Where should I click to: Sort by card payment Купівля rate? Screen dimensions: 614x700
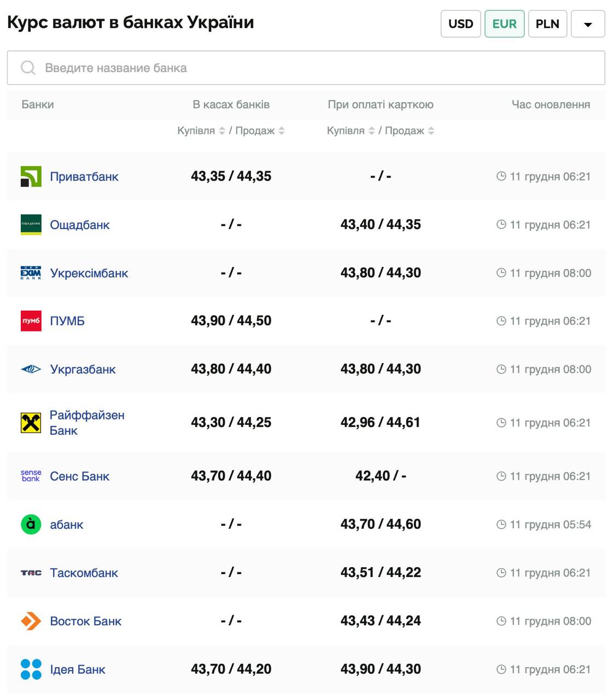click(x=372, y=131)
